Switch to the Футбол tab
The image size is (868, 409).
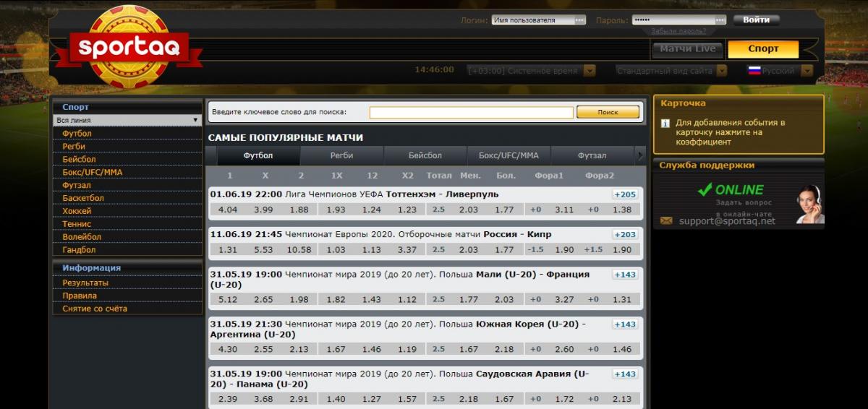258,155
